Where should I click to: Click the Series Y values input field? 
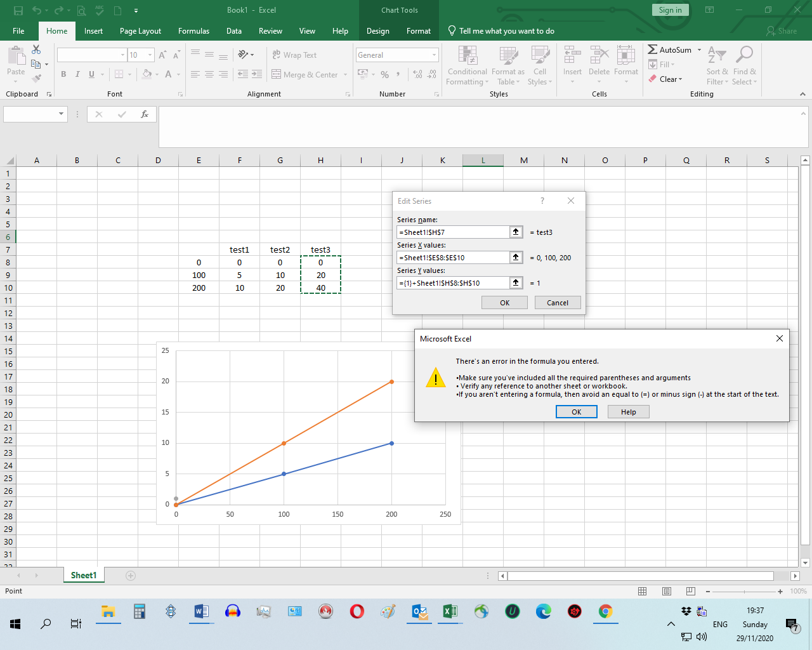(453, 283)
